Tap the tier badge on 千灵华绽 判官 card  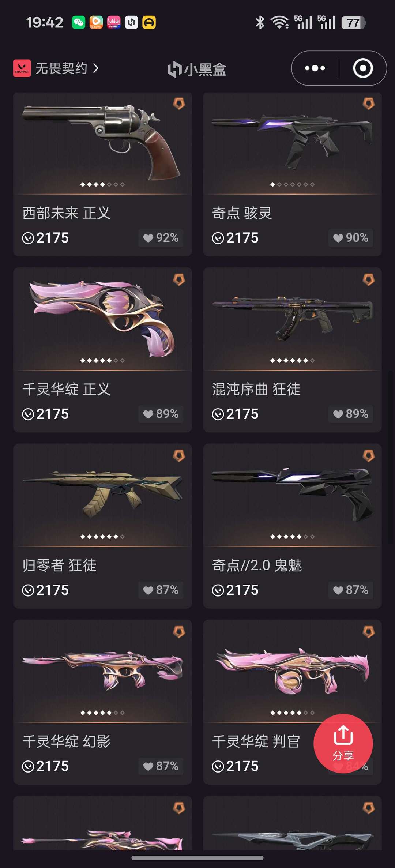(368, 632)
